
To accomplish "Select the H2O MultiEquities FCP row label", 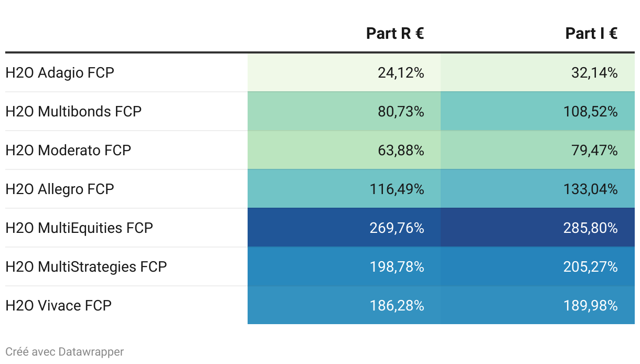I will pyautogui.click(x=79, y=228).
